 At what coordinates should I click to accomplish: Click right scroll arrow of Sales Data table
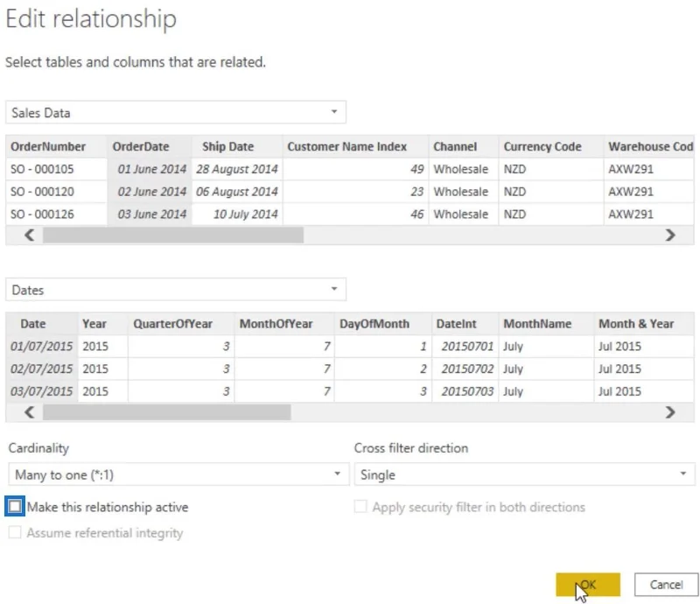670,235
